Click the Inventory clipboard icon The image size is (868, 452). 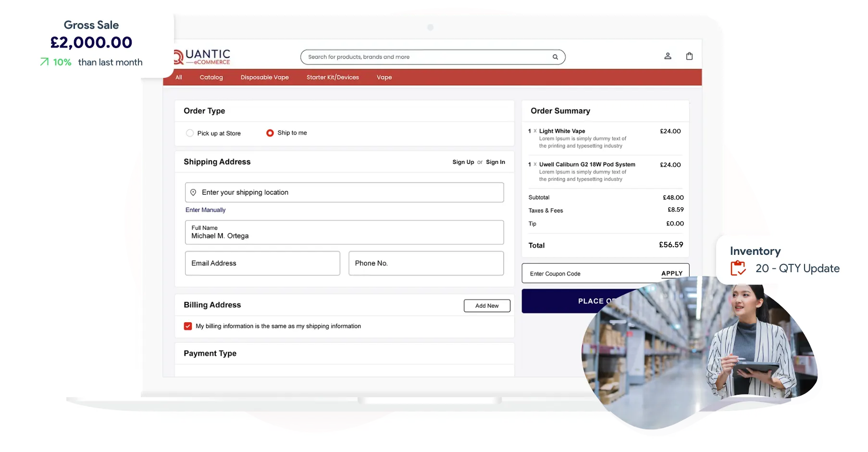click(x=738, y=268)
